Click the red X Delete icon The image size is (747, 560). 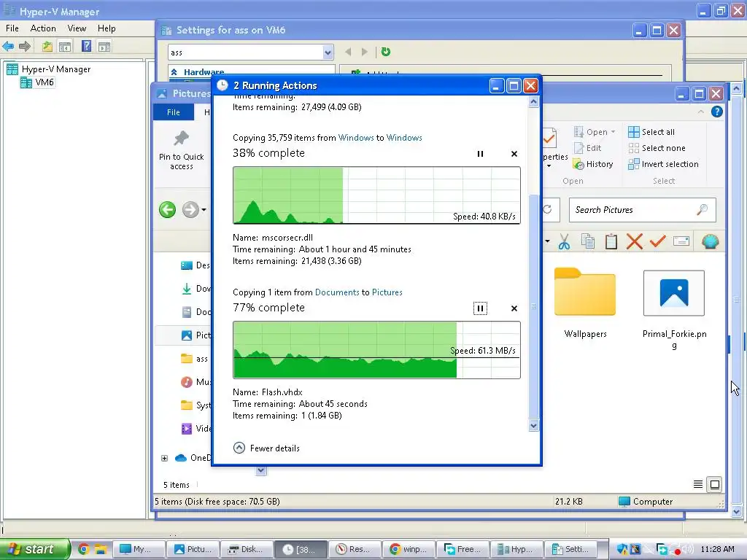pyautogui.click(x=635, y=241)
